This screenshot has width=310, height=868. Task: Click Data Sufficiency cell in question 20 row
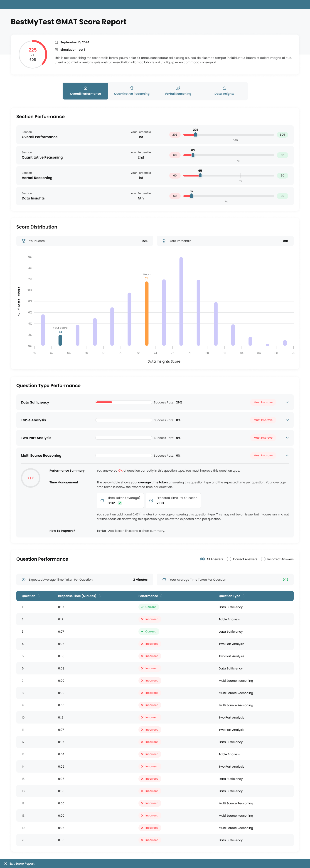click(231, 840)
